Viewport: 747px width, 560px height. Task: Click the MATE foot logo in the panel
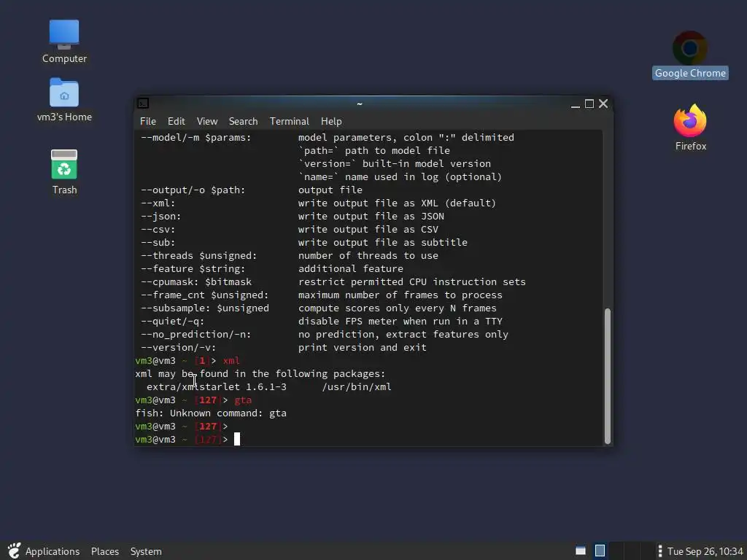(14, 551)
